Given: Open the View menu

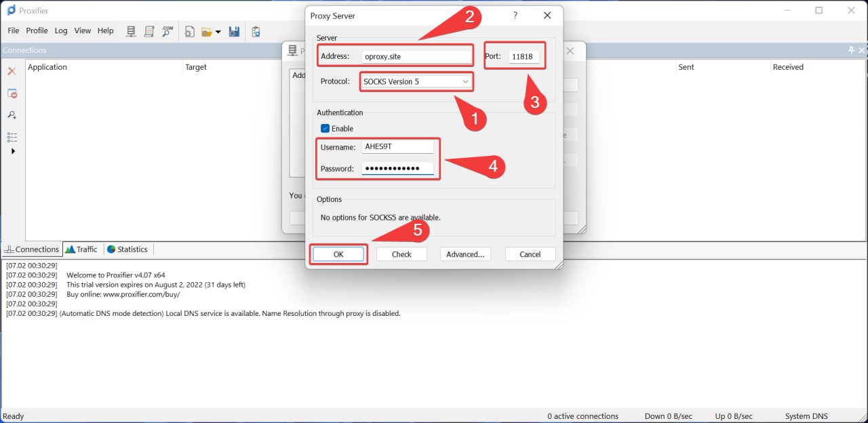Looking at the screenshot, I should (83, 31).
